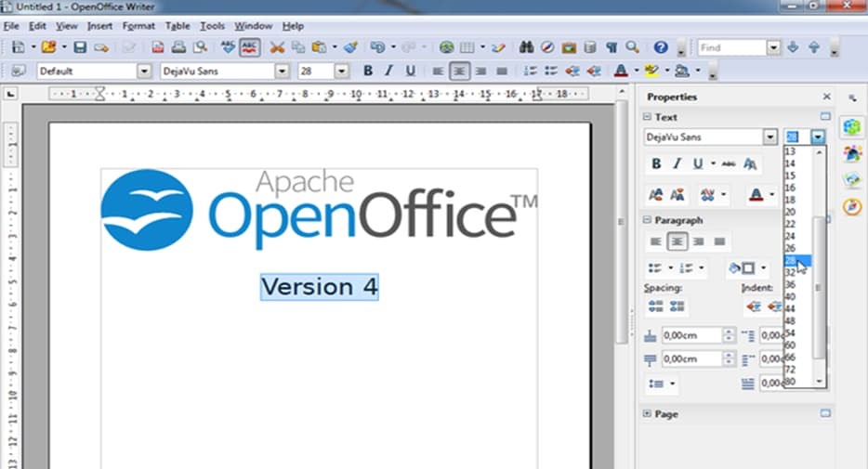This screenshot has height=469, width=868.
Task: Toggle Bold in the formatting toolbar
Action: coord(368,71)
